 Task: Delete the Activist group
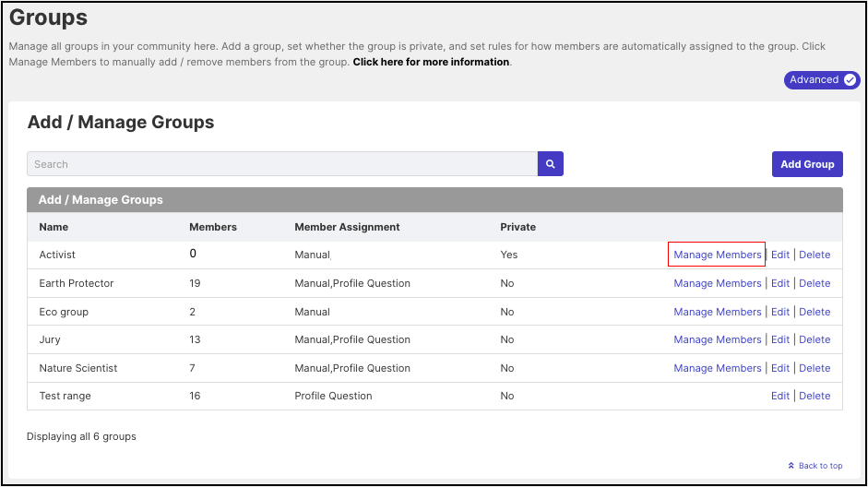pyautogui.click(x=814, y=255)
